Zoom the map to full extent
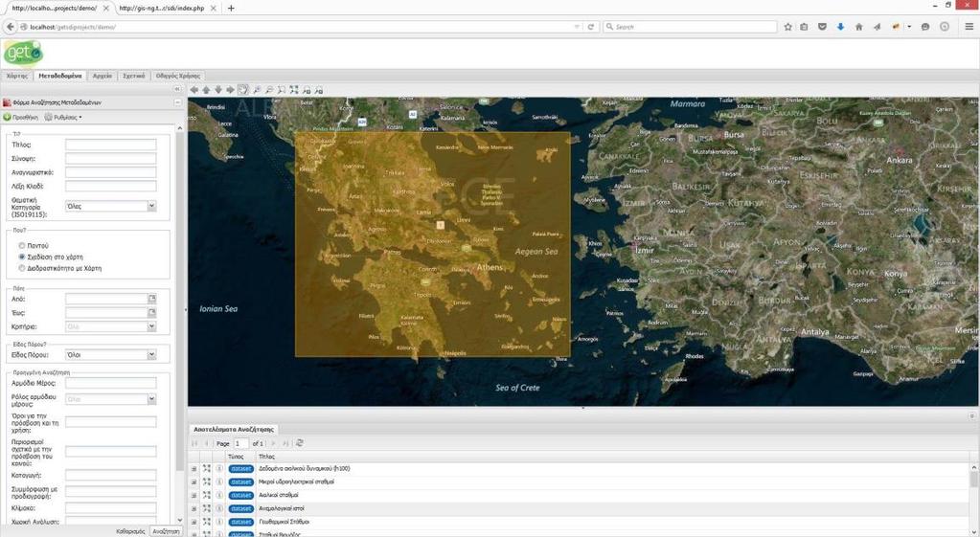This screenshot has height=537, width=980. tap(294, 90)
